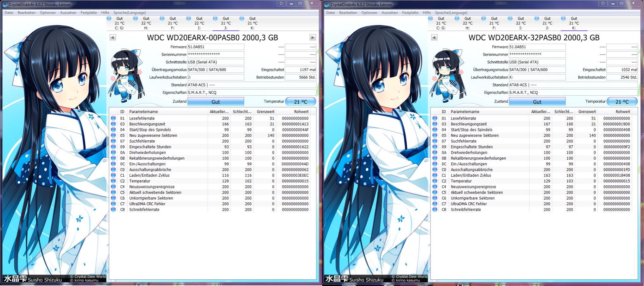This screenshot has height=286, width=644.
Task: Click the Firmware field in left window
Action: [216, 47]
